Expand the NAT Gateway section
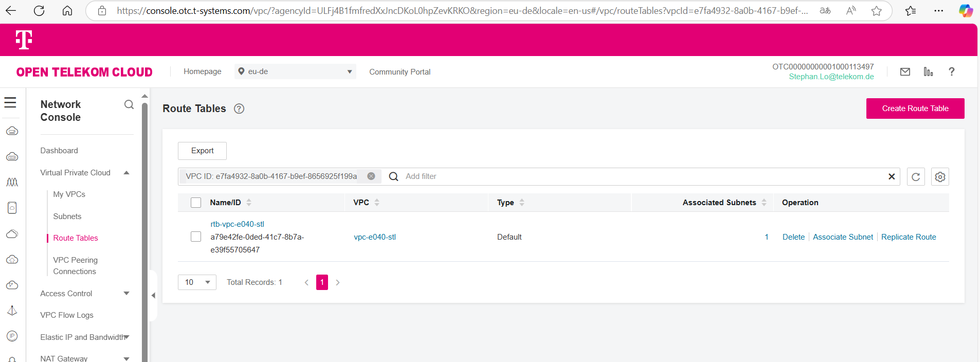980x362 pixels. [x=126, y=358]
